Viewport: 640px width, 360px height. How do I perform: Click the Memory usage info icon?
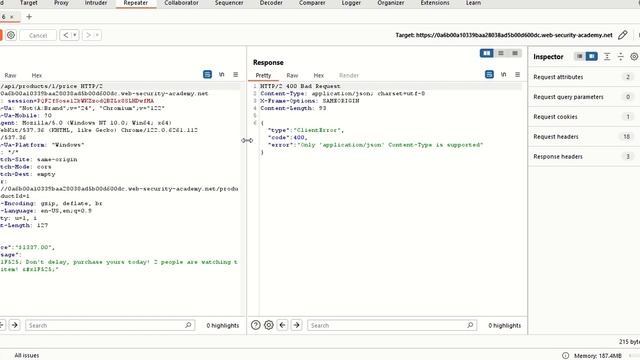pyautogui.click(x=565, y=356)
